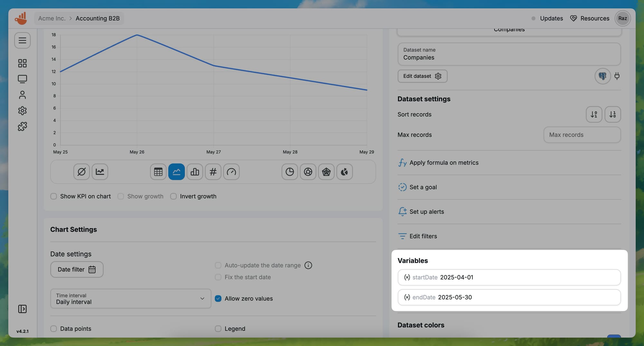Sort records in ascending order
Image resolution: width=644 pixels, height=346 pixels.
594,114
